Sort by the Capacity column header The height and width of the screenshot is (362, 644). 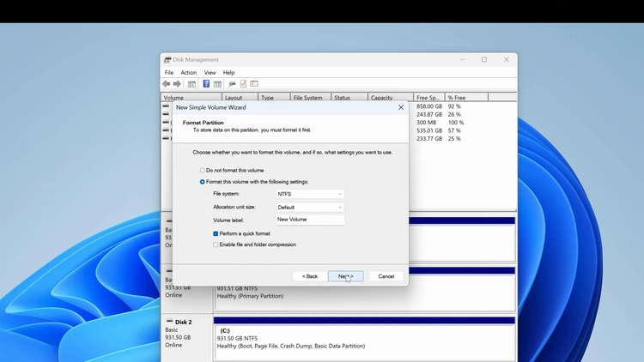point(390,98)
